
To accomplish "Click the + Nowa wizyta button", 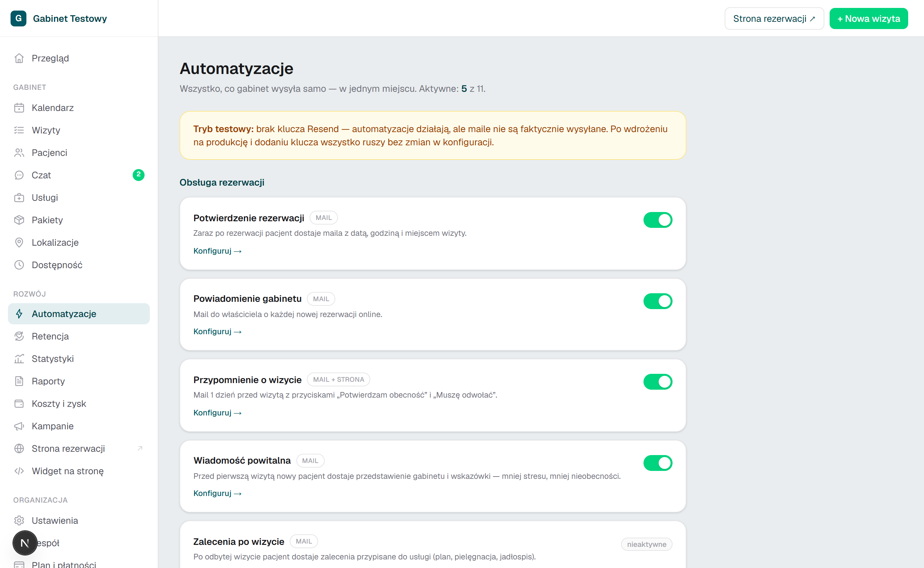I will pos(869,18).
